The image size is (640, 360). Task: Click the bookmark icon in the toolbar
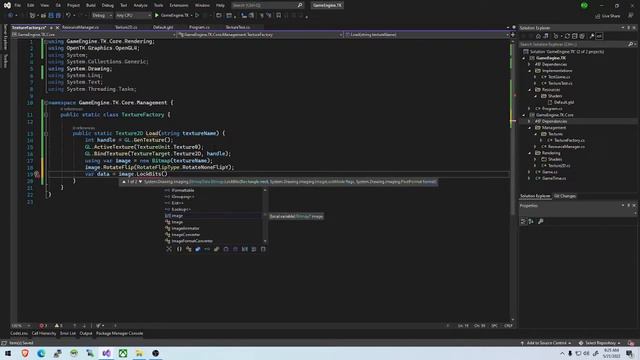point(279,16)
